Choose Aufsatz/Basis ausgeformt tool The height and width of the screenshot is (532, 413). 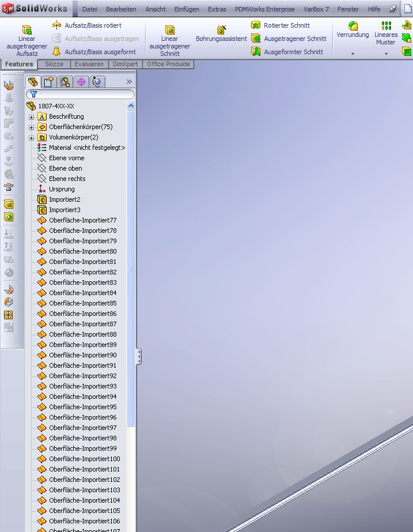[x=94, y=51]
